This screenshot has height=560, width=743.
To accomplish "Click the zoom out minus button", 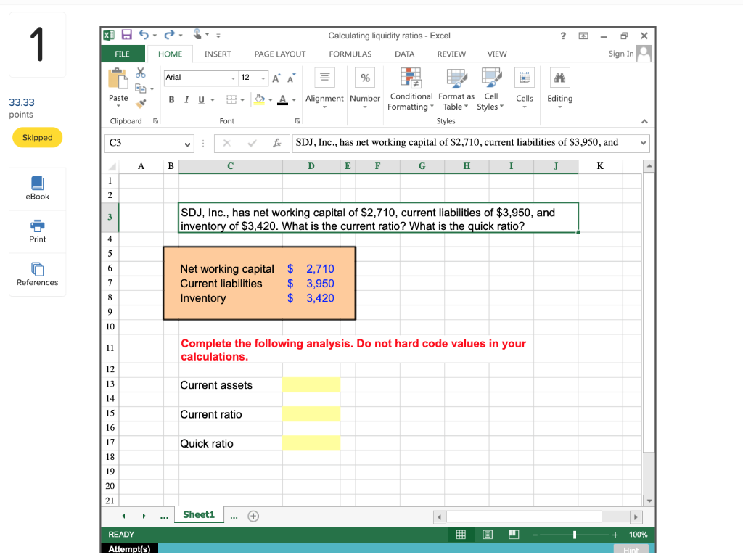I will [535, 535].
